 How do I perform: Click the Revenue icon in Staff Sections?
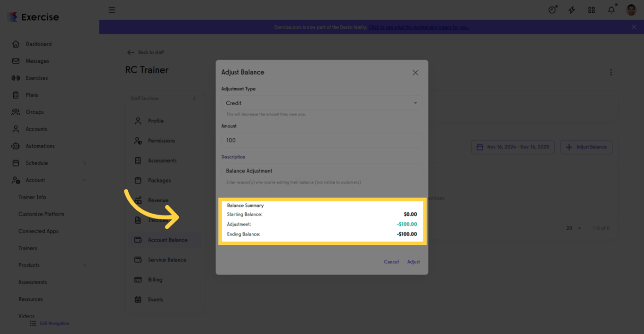point(138,200)
